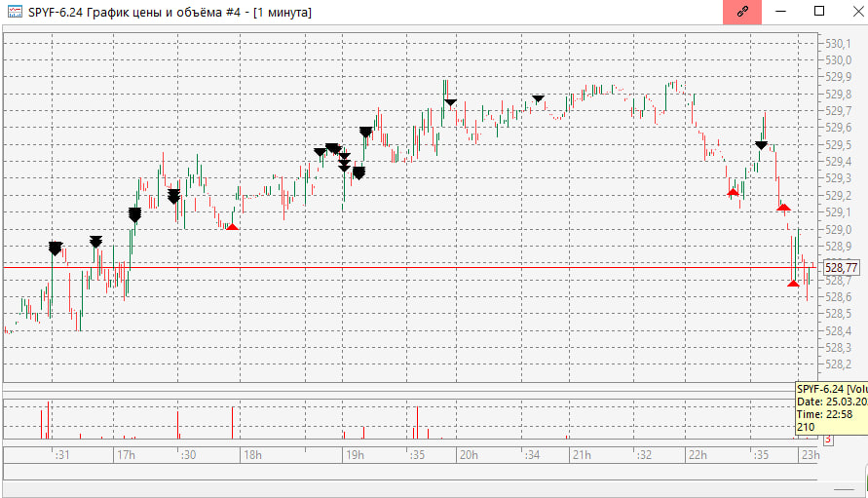This screenshot has width=868, height=498.
Task: Click the 17h time axis label
Action: 126,455
